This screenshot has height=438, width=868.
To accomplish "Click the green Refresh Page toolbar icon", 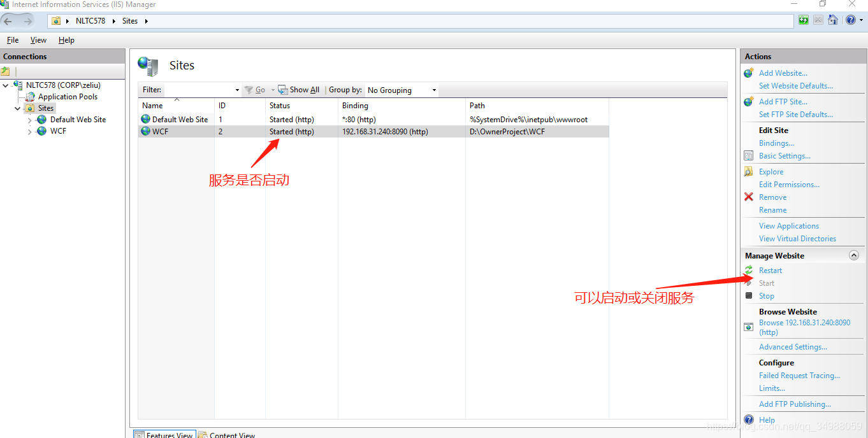I will coord(804,20).
